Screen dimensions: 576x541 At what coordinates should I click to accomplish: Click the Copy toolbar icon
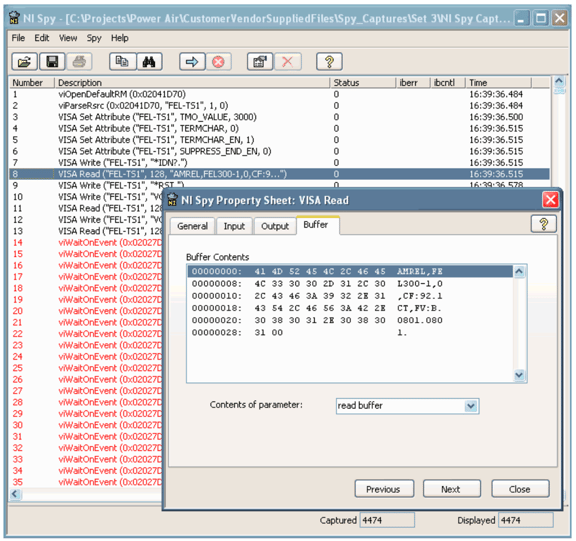click(x=122, y=62)
